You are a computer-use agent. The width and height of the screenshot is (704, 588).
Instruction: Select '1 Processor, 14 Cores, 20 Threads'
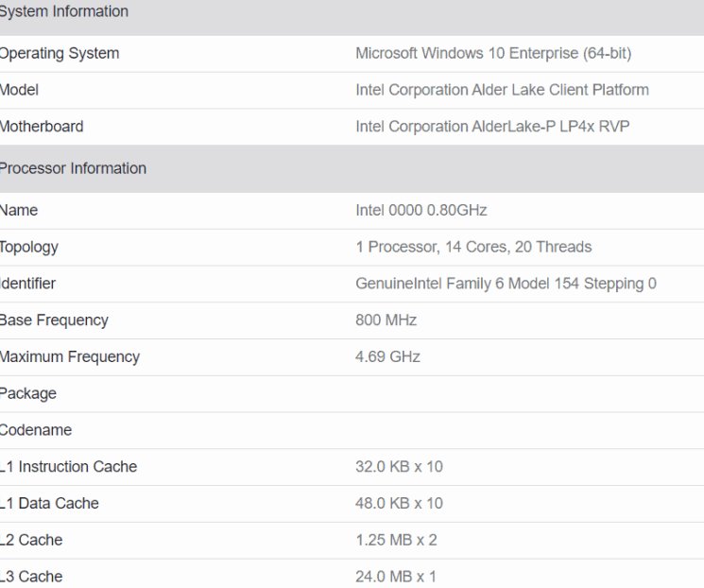click(473, 247)
